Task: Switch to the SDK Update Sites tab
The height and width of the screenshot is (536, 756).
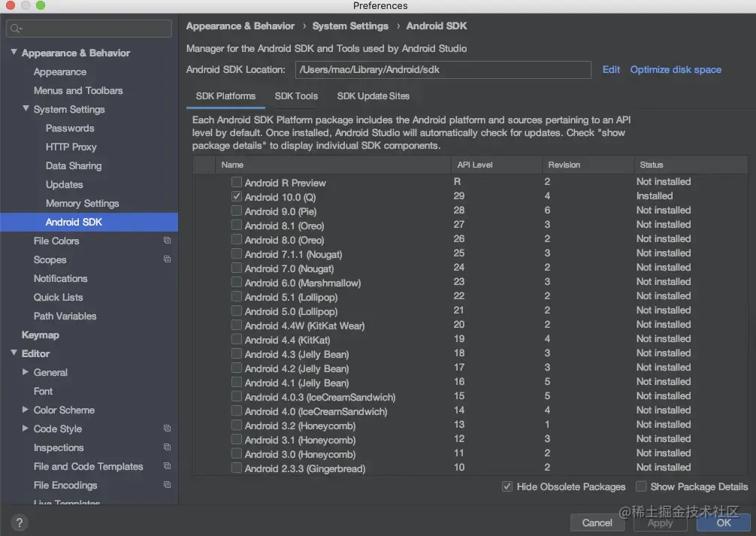Action: pos(373,96)
